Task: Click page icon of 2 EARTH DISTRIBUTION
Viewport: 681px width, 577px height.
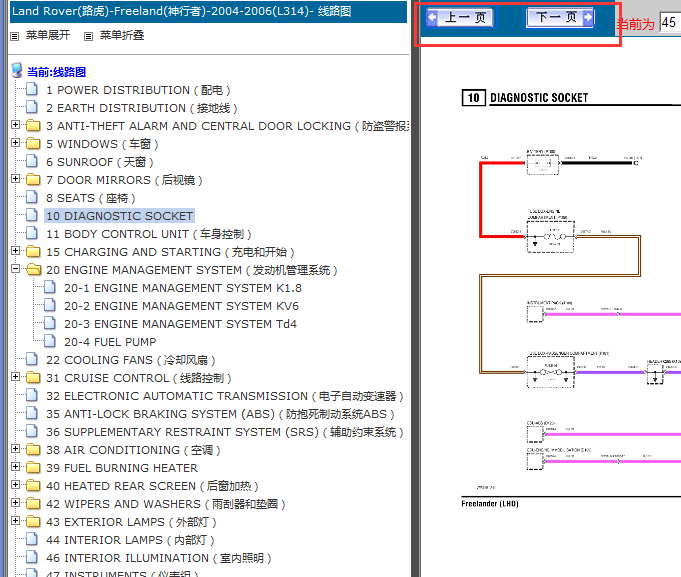Action: pos(32,107)
